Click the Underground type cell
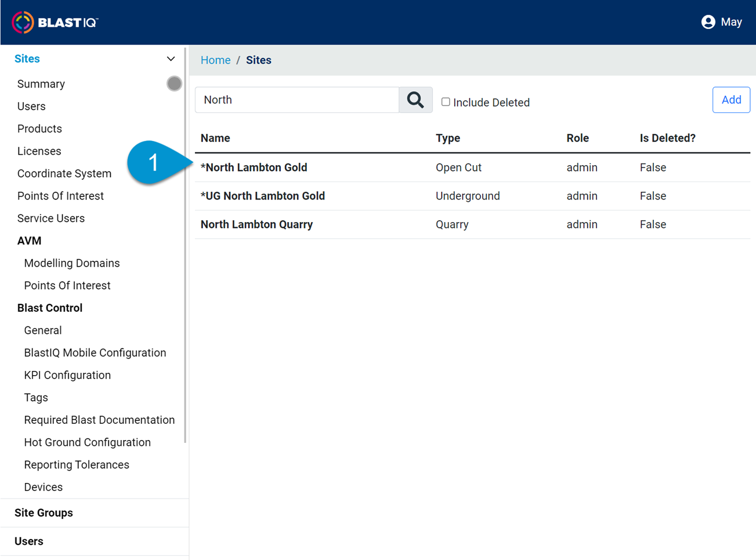The image size is (756, 560). tap(468, 196)
